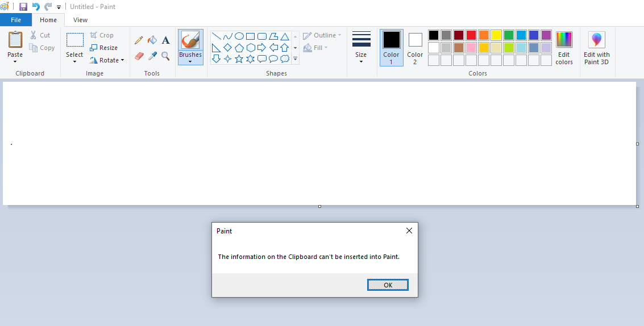Expand the Select dropdown arrow

pos(75,62)
